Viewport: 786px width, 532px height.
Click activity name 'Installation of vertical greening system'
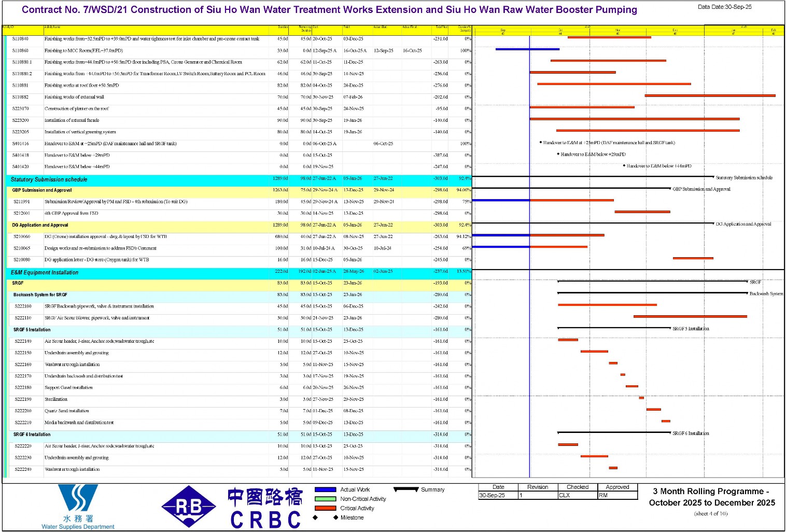point(80,132)
